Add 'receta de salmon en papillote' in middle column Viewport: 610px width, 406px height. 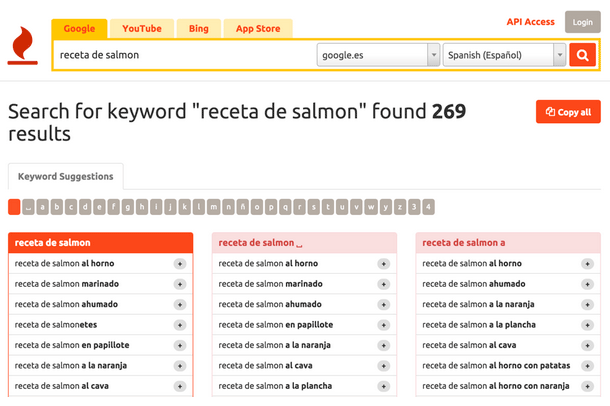click(383, 325)
